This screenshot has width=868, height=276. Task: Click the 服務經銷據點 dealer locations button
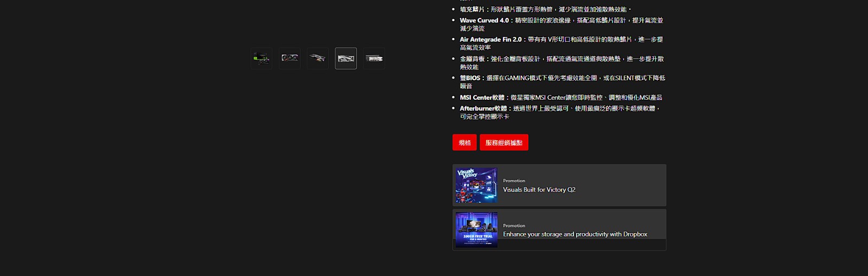click(504, 143)
